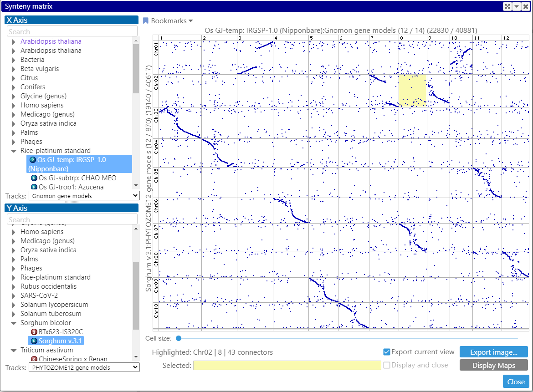This screenshot has width=533, height=392.
Task: Click Y Axis tree scroll up arrow
Action: pos(136,229)
